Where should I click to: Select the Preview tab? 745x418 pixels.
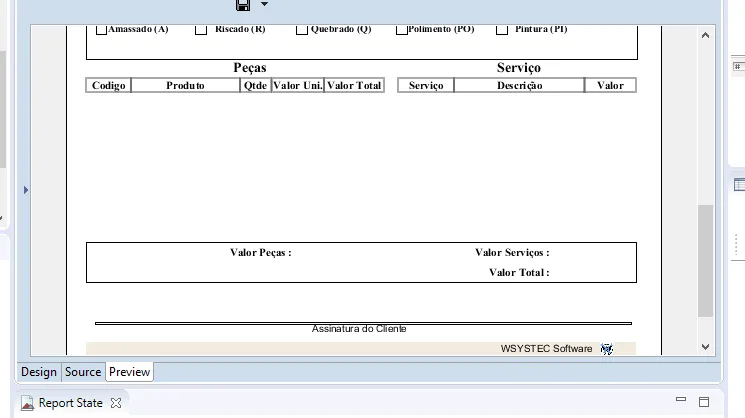(129, 372)
